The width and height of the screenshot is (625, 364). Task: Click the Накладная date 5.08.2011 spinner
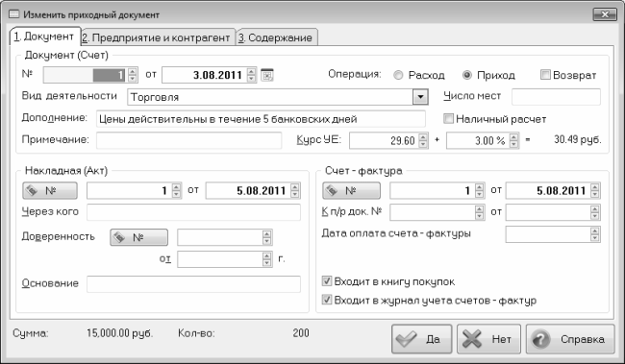(x=295, y=191)
